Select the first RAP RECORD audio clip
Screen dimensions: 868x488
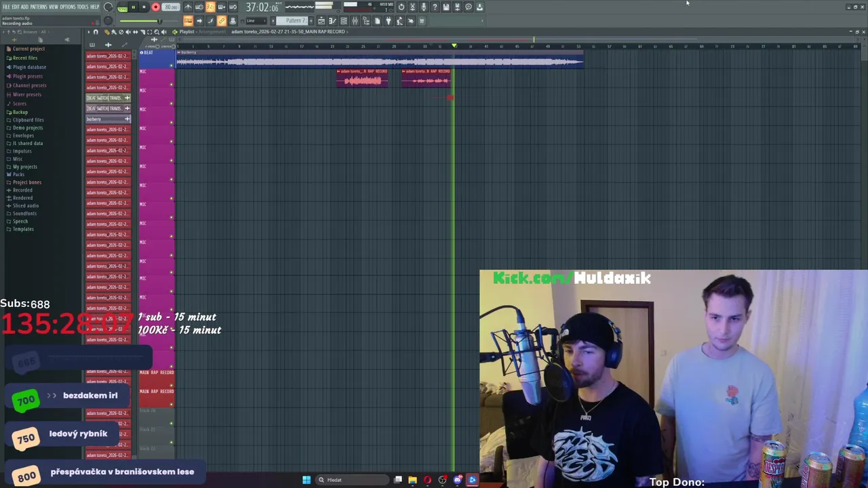[x=362, y=78]
